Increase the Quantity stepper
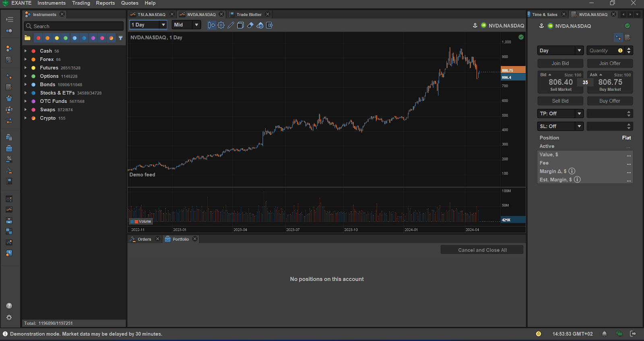The width and height of the screenshot is (644, 341). [629, 48]
